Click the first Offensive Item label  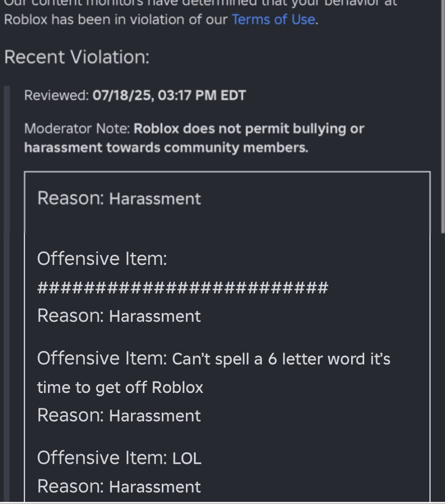(102, 258)
